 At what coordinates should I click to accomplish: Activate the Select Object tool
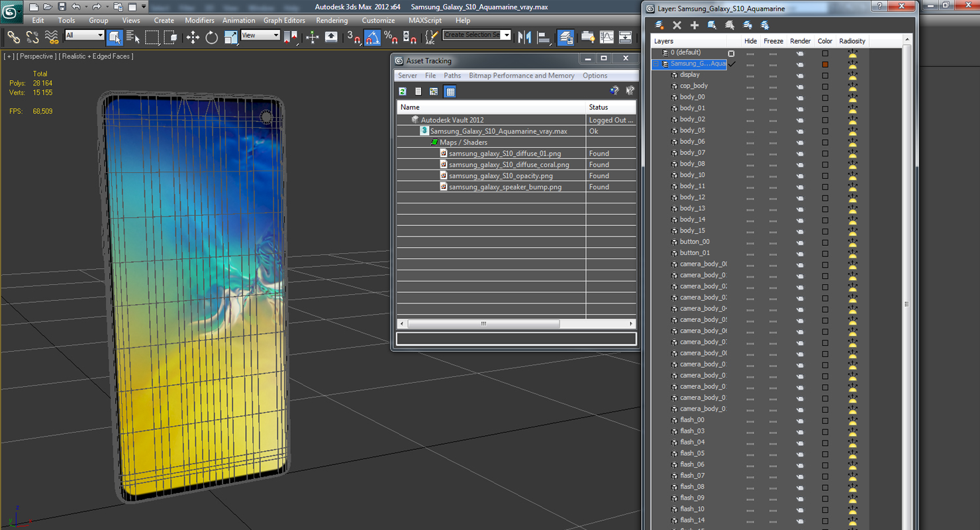(115, 37)
